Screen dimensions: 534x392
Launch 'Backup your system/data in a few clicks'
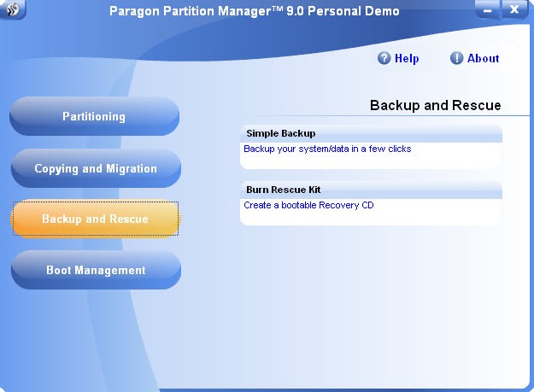pyautogui.click(x=327, y=149)
